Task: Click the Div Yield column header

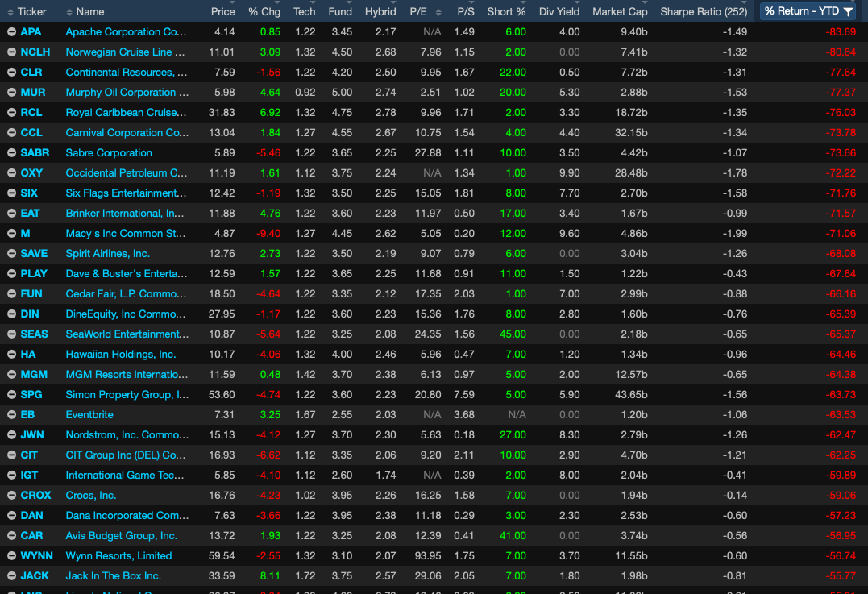Action: click(559, 11)
